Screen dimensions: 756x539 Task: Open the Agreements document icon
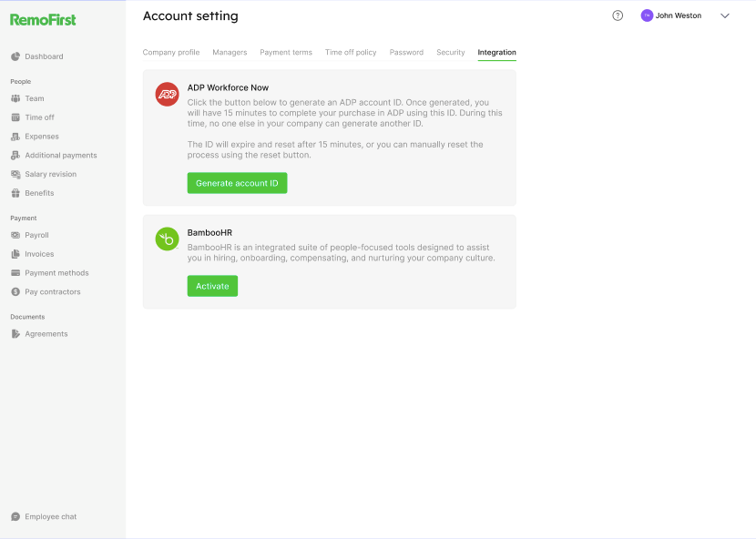[15, 334]
